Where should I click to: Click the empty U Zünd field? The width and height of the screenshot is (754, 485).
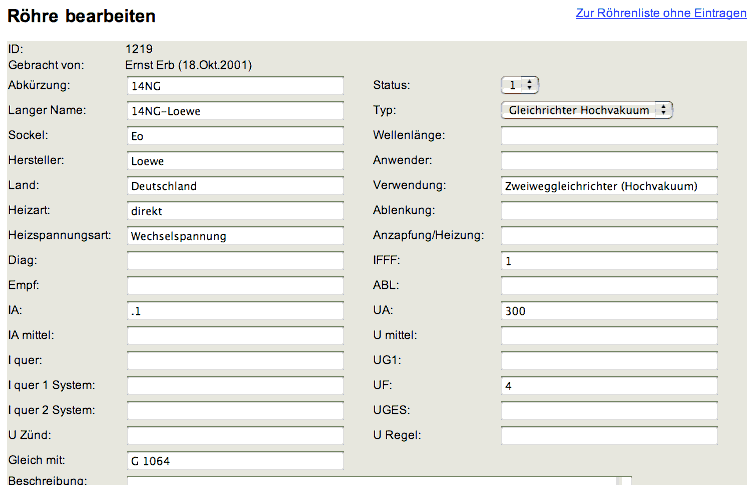pos(235,435)
